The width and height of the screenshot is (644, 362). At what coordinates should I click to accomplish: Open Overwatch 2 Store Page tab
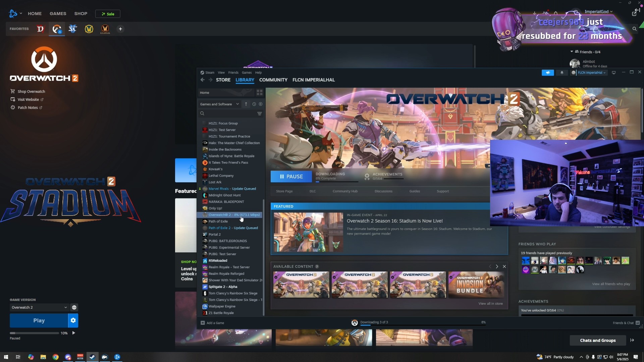(x=284, y=191)
